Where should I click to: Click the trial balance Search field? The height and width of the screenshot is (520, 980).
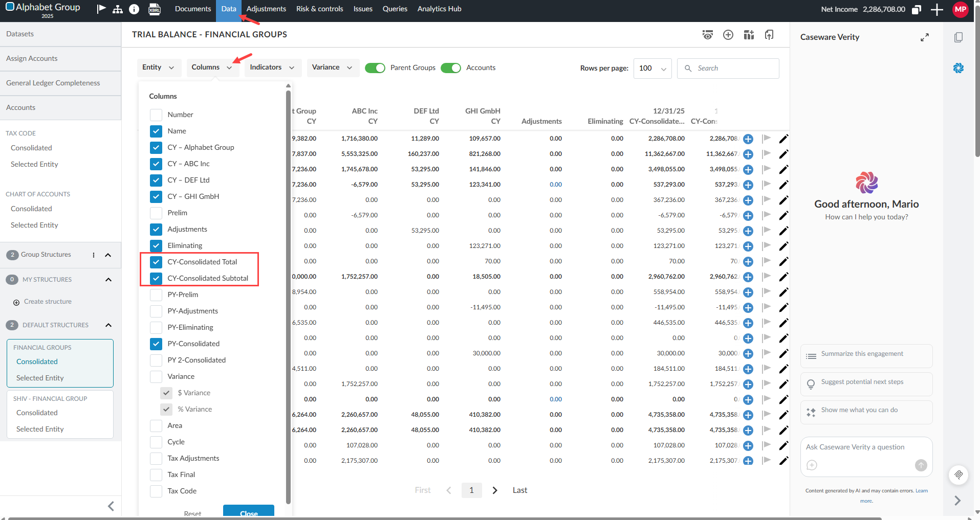click(728, 69)
